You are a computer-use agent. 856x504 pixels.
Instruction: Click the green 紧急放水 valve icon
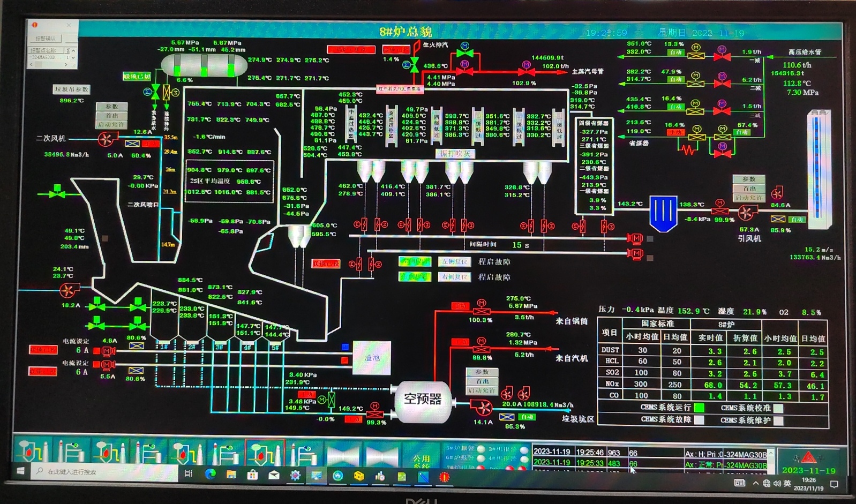click(155, 92)
